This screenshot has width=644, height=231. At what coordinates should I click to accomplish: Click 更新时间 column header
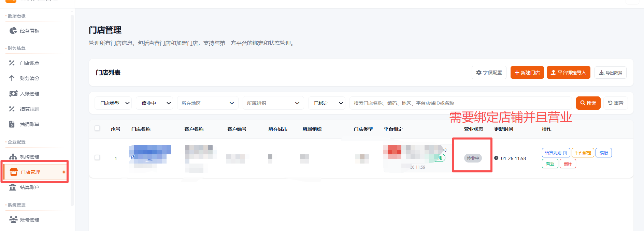(504, 129)
